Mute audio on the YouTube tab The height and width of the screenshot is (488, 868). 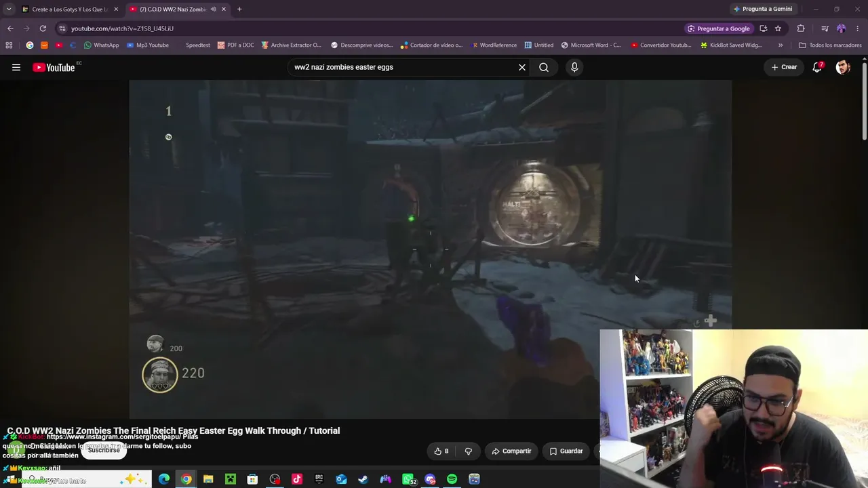(x=213, y=9)
